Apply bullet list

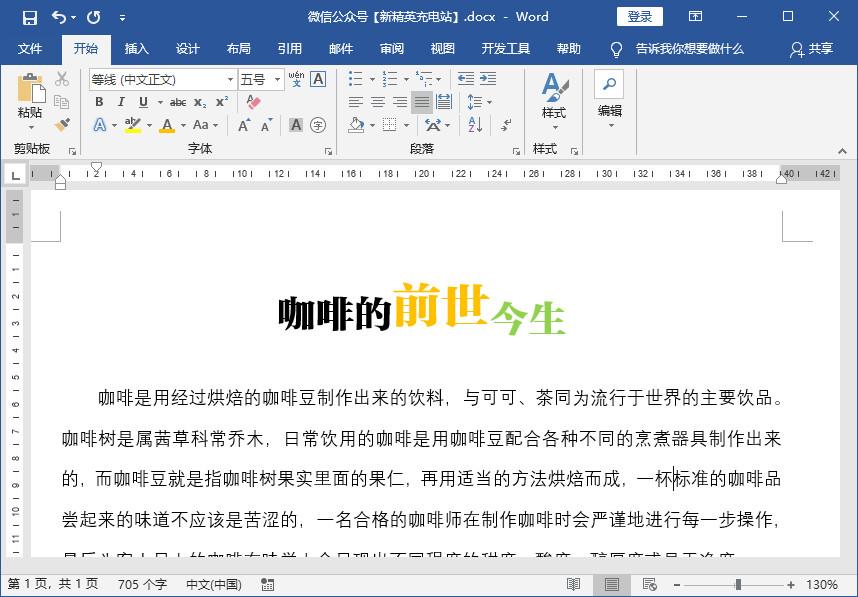click(x=356, y=79)
